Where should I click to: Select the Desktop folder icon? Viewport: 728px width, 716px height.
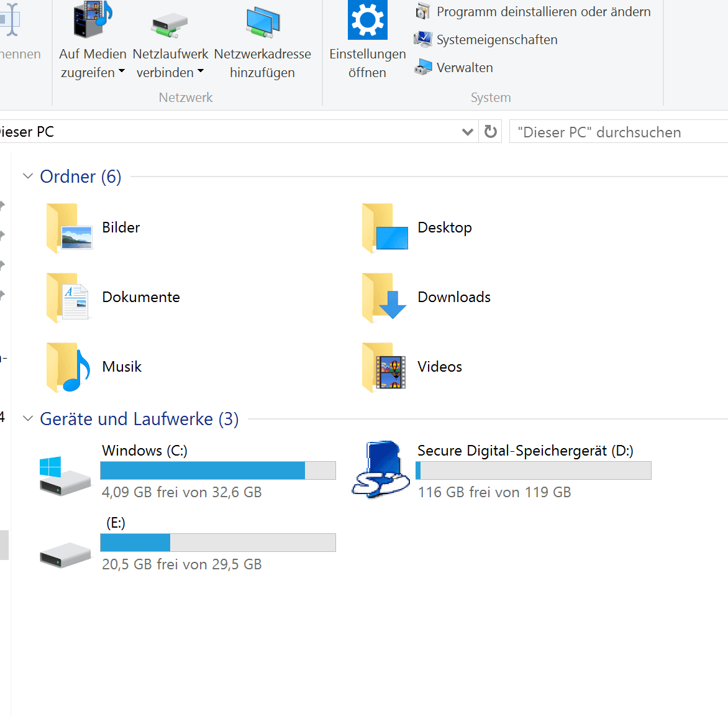click(385, 228)
